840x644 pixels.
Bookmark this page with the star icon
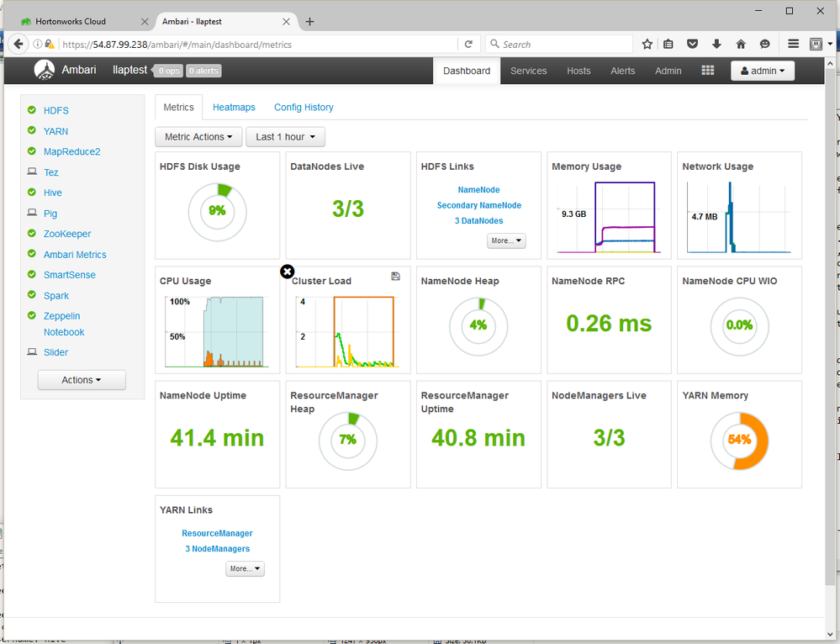tap(647, 45)
